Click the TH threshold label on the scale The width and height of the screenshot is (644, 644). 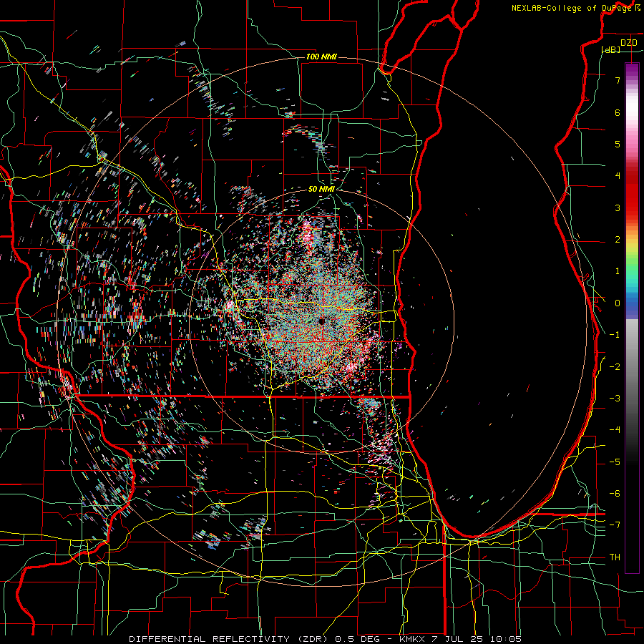[x=615, y=557]
